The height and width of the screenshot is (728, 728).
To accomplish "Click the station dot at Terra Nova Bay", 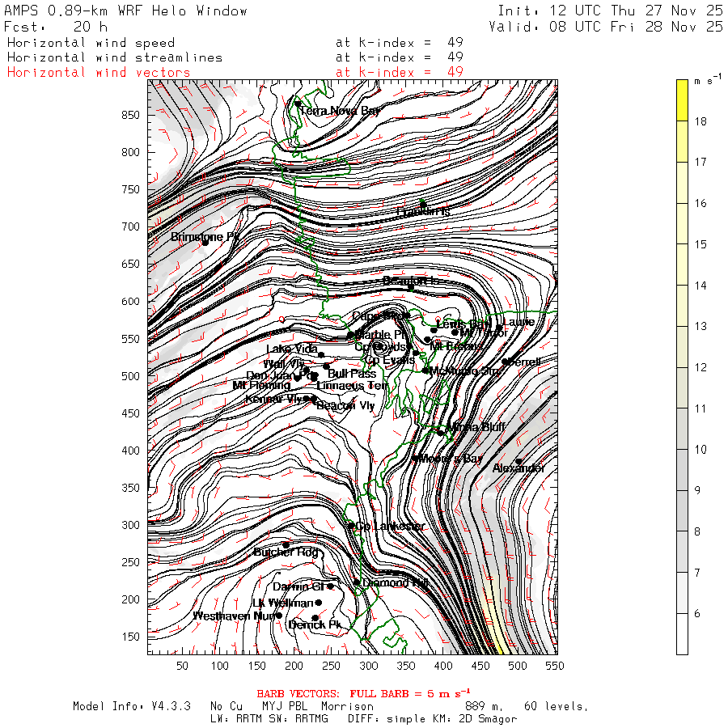I will coord(298,103).
